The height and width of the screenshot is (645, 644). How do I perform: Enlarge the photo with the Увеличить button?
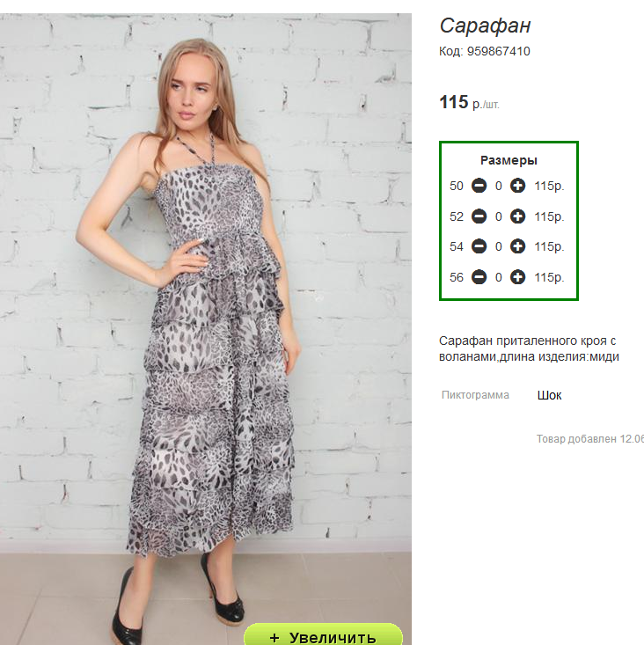pyautogui.click(x=323, y=636)
